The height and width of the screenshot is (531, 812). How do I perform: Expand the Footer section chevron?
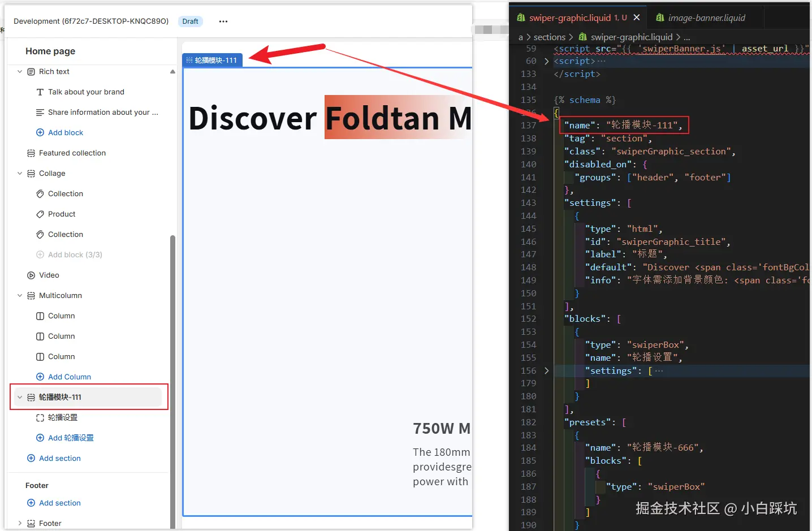[x=20, y=524]
